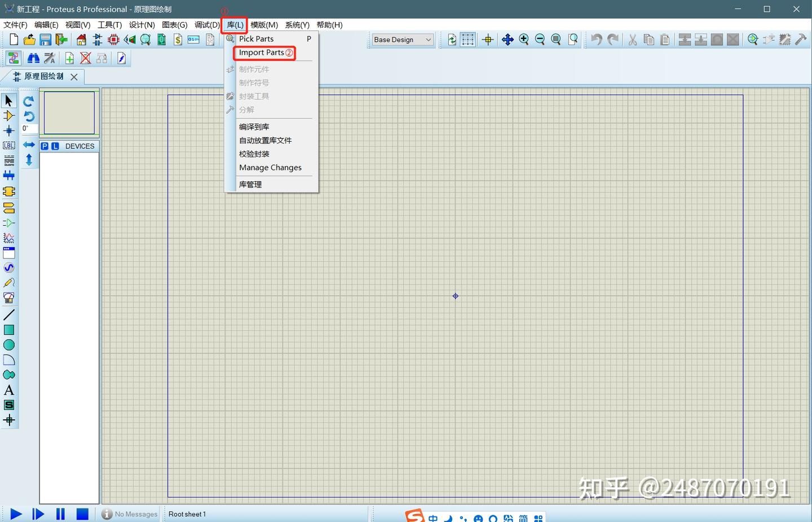Image resolution: width=812 pixels, height=522 pixels.
Task: Select the Component Mode tool
Action: coord(9,116)
